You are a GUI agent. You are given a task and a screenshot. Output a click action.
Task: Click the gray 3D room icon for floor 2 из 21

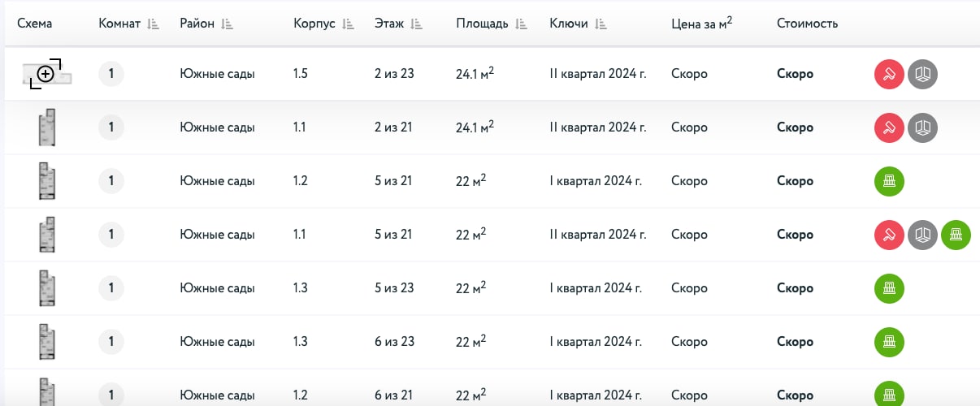tap(922, 128)
